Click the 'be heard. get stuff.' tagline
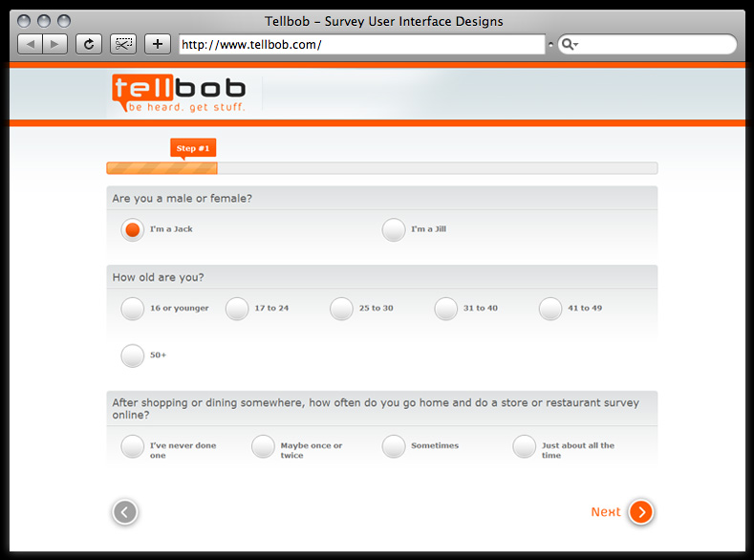The image size is (754, 560). point(186,107)
